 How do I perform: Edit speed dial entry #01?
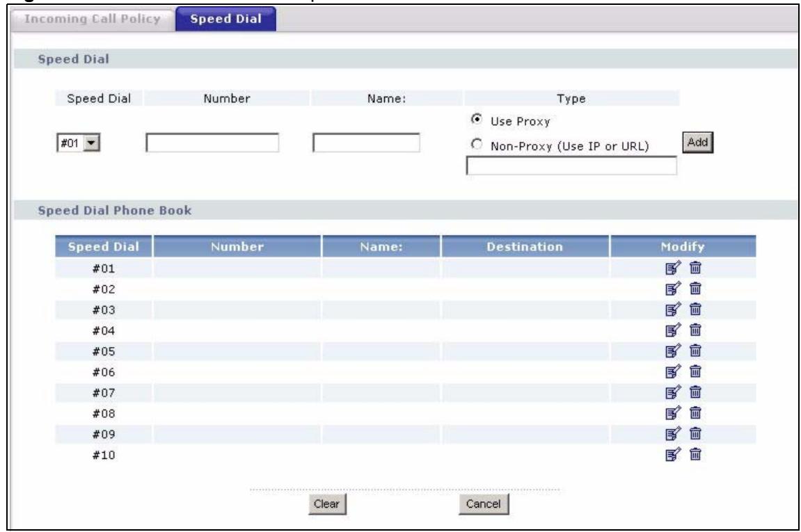pos(673,268)
